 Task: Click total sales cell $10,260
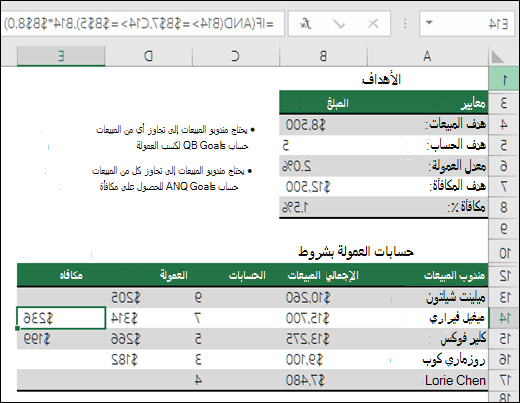(323, 298)
